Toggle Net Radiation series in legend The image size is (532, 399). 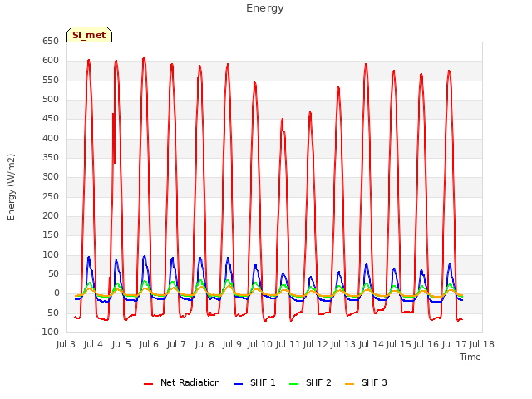coord(182,382)
